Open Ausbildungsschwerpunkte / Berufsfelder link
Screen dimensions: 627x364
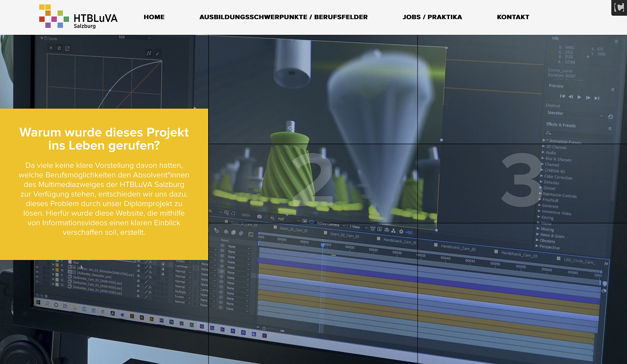point(283,17)
